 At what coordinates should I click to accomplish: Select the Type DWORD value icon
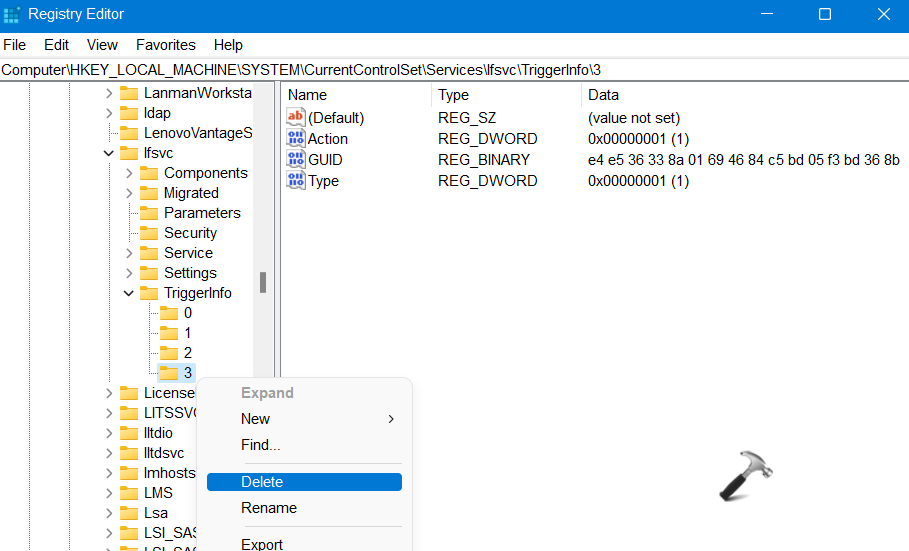click(296, 181)
